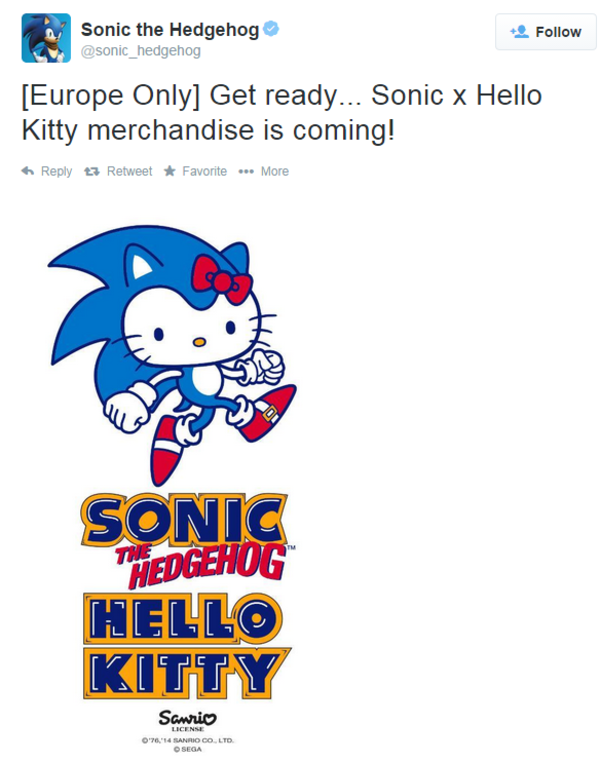
Task: Click the red bow on the character
Action: pos(223,275)
